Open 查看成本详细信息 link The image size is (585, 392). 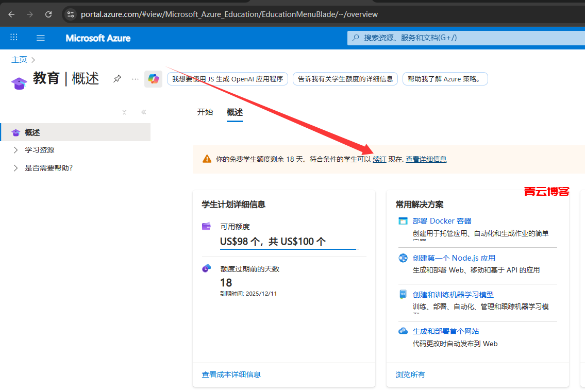tap(231, 374)
